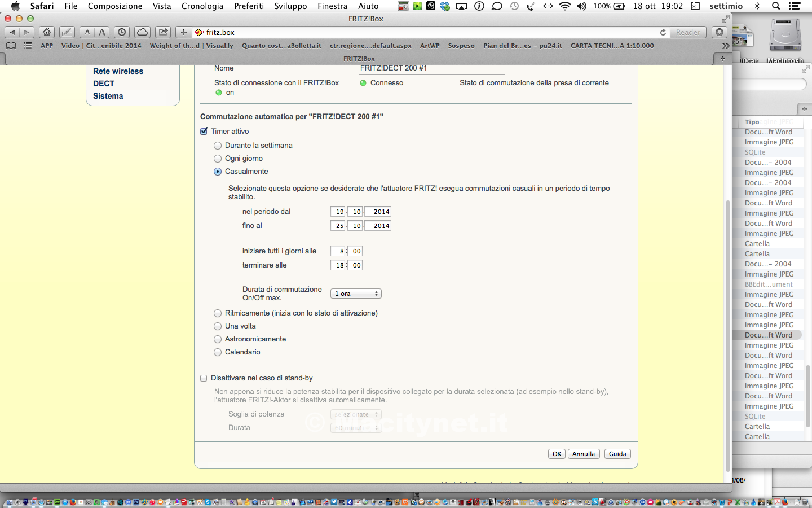Confirm settings with OK button
Image resolution: width=812 pixels, height=508 pixels.
click(557, 454)
